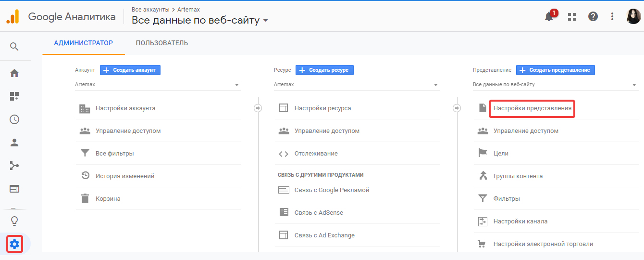Viewport: 644px width, 260px height.
Task: Open Discover via the lightbulb icon
Action: pos(14,221)
